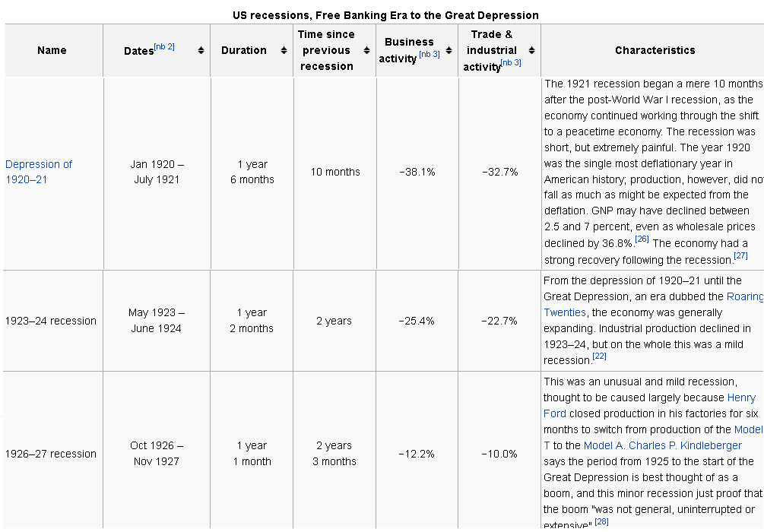Open the Model A link

pyautogui.click(x=601, y=445)
